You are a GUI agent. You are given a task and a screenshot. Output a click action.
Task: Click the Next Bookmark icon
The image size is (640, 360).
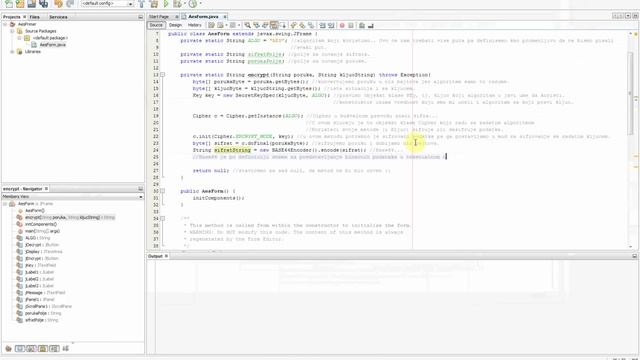[x=302, y=25]
